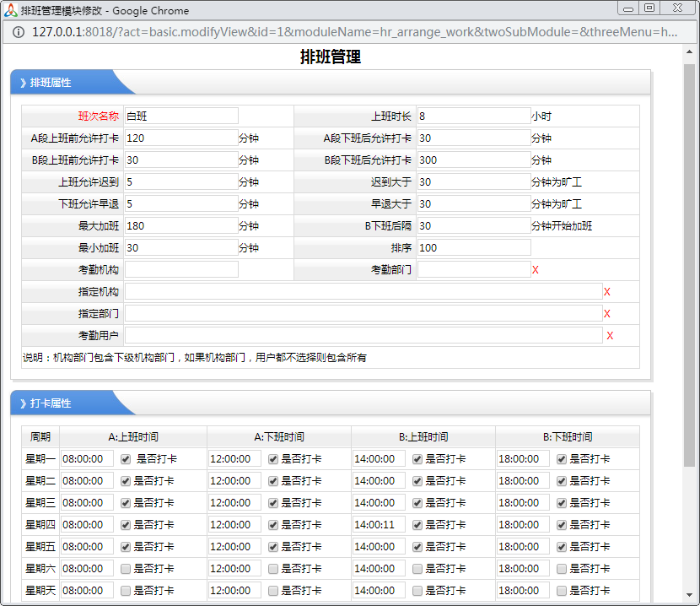Screen dimensions: 700x606
Task: Uncheck 星期四 B:下班时间 是否打卡 checkbox
Action: point(562,525)
